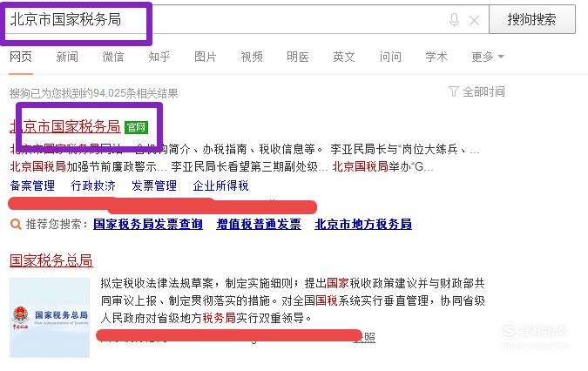
Task: Open the 发票管理 sublink
Action: pyautogui.click(x=154, y=185)
